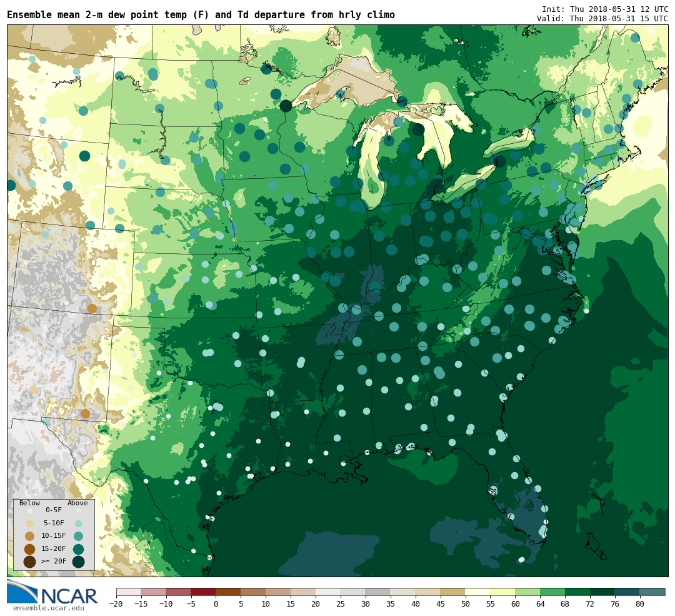
Task: Click the khaki colorbar swatch between 45 and 50
Action: point(453,592)
